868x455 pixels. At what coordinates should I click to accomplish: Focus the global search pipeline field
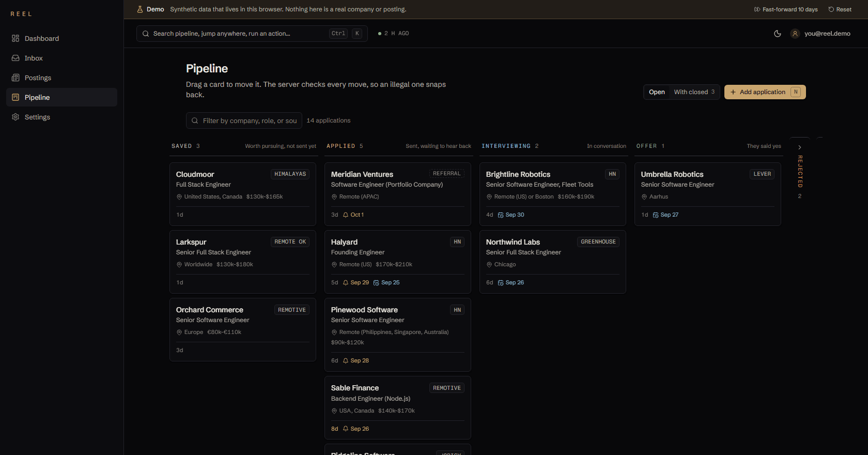point(252,34)
